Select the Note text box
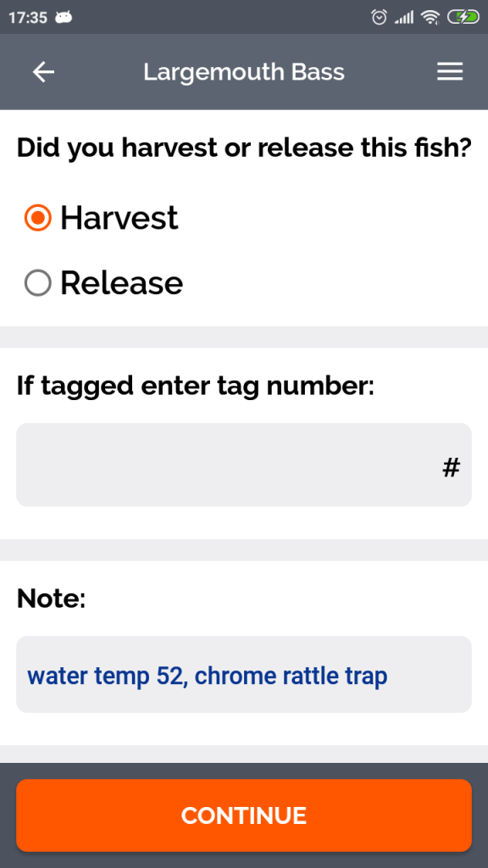 244,675
